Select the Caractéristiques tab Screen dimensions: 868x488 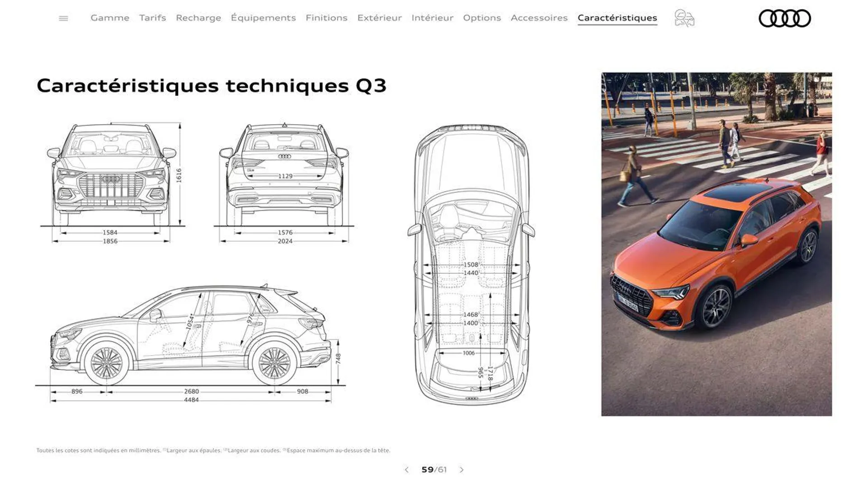[x=617, y=18]
